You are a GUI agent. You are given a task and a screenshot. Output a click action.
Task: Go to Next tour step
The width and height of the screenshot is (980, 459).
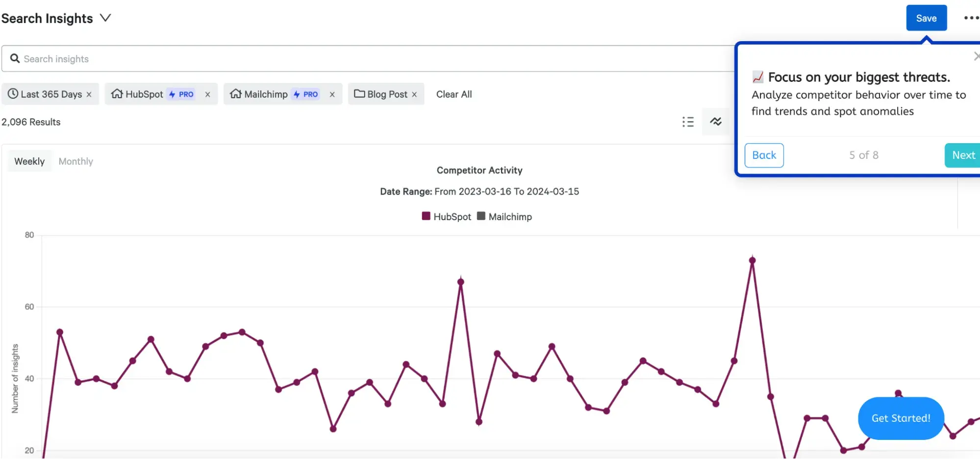tap(963, 155)
